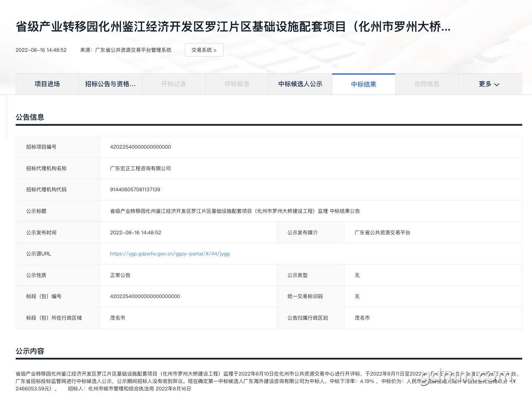Click the 招标代理机构代码 value 914406057081137139

pos(135,190)
